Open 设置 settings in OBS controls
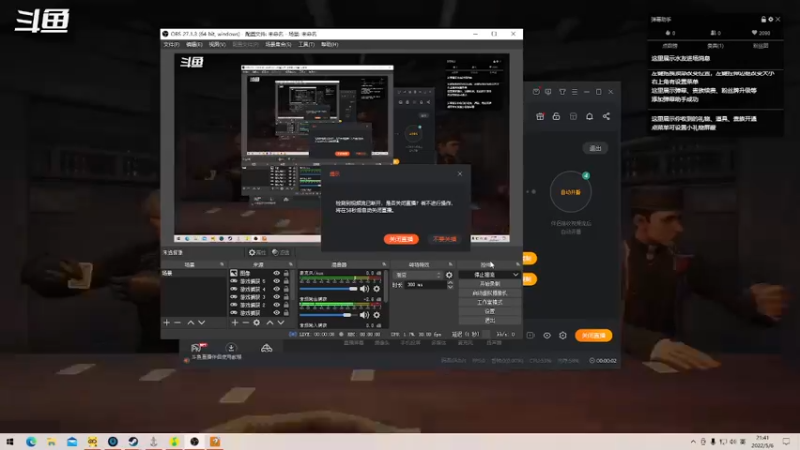 (x=490, y=311)
